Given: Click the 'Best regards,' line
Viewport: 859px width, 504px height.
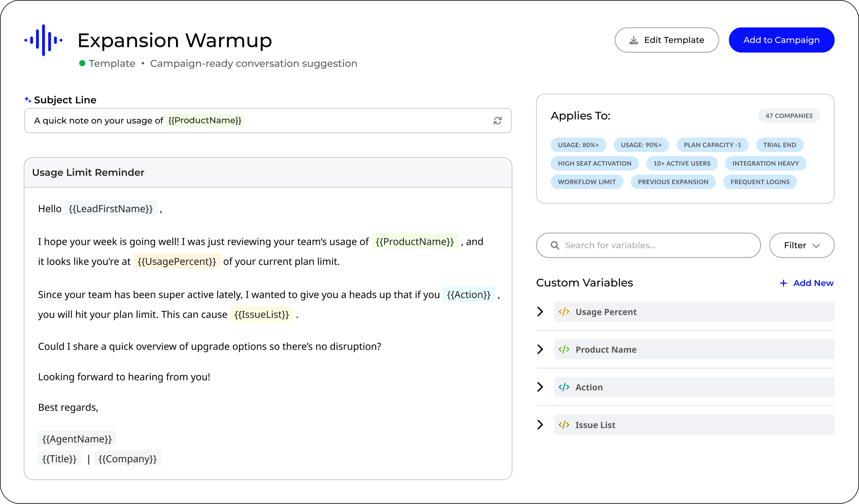Looking at the screenshot, I should point(68,407).
